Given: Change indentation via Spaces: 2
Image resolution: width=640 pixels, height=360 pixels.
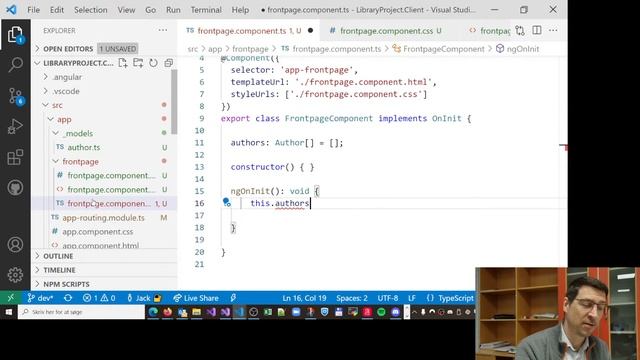Looking at the screenshot, I should point(351,298).
